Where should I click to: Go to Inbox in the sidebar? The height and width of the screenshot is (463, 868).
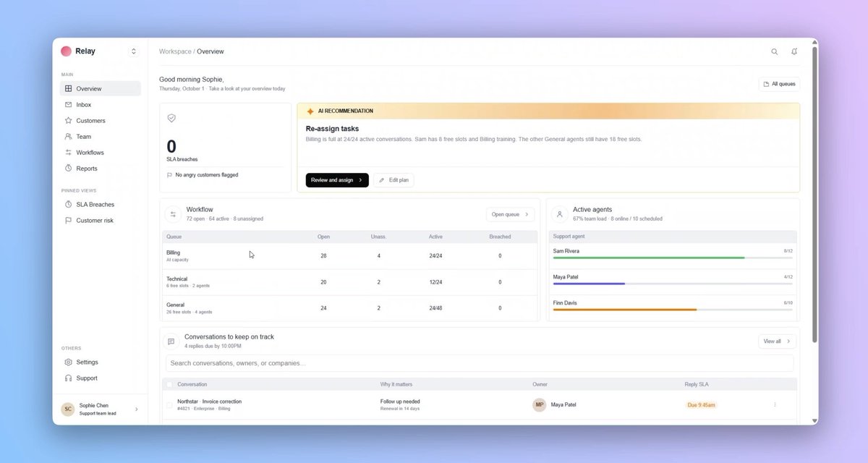pos(101,105)
